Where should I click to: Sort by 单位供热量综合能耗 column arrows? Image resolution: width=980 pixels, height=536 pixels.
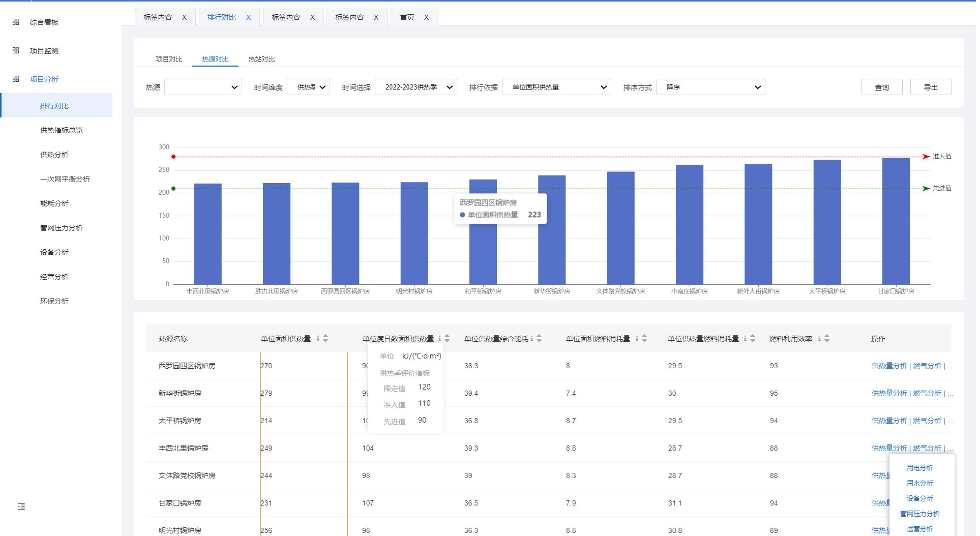coord(539,338)
